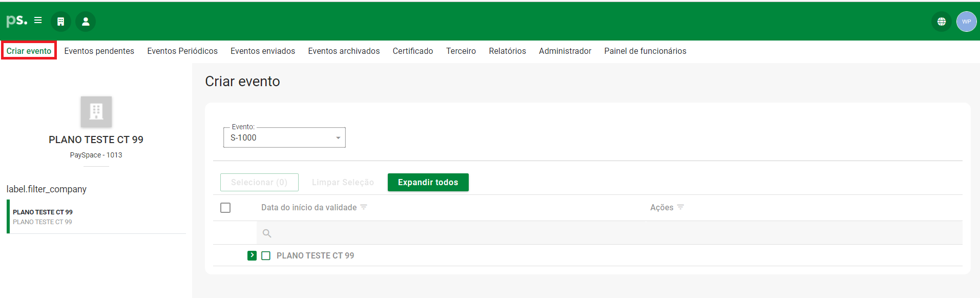Click the user profile icon in header
The width and height of the screenshot is (980, 298).
[x=86, y=22]
